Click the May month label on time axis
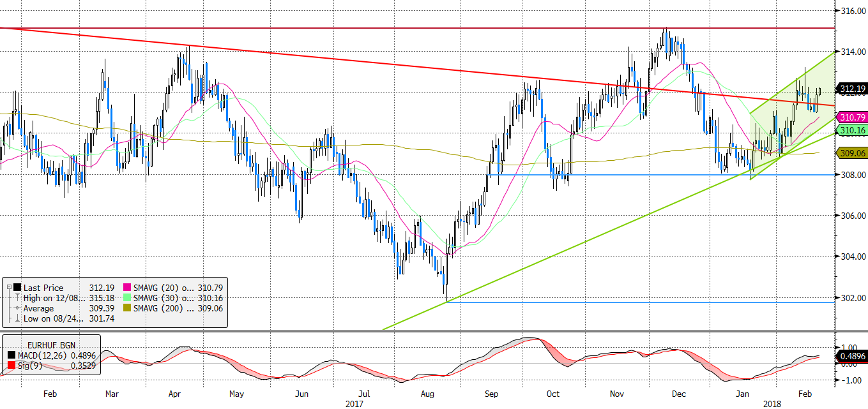Viewport: 868px width, 409px height. click(237, 394)
